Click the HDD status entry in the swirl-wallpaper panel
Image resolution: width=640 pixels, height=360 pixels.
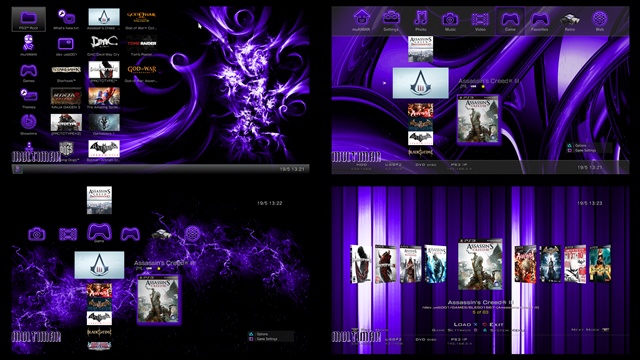coord(362,167)
